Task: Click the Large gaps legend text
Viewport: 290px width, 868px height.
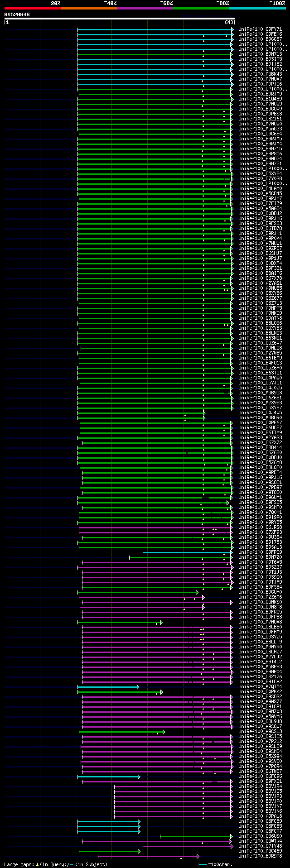Action: (56, 864)
